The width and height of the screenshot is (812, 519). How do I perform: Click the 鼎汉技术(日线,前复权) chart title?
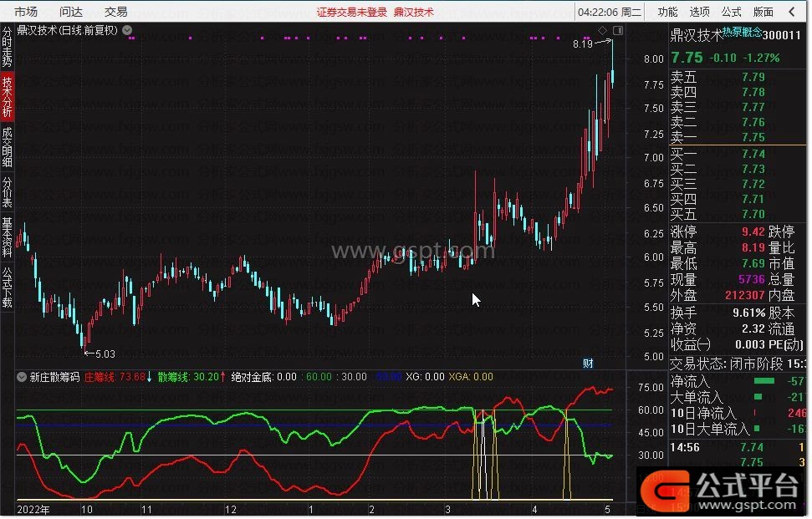(x=68, y=31)
